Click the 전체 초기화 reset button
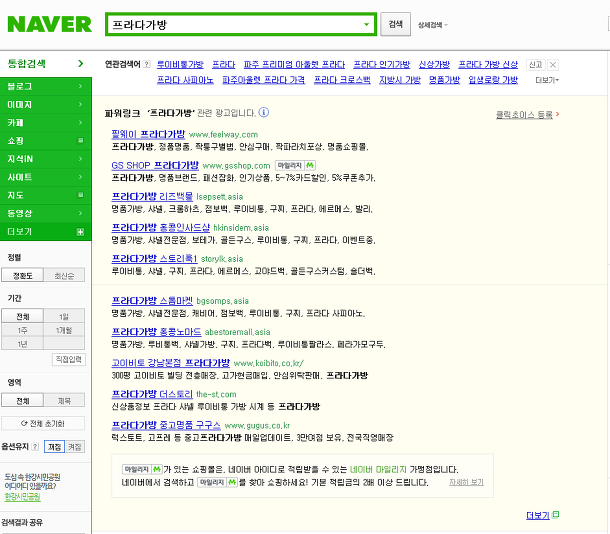 (43, 423)
